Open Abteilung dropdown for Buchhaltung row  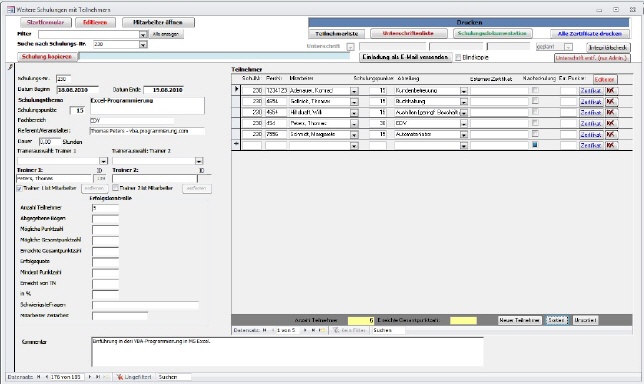[x=464, y=101]
